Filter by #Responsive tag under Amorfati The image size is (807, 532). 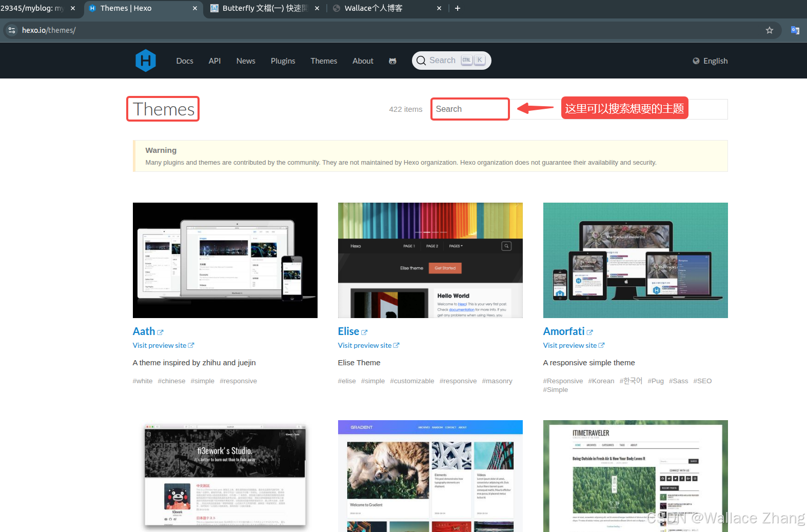[563, 381]
